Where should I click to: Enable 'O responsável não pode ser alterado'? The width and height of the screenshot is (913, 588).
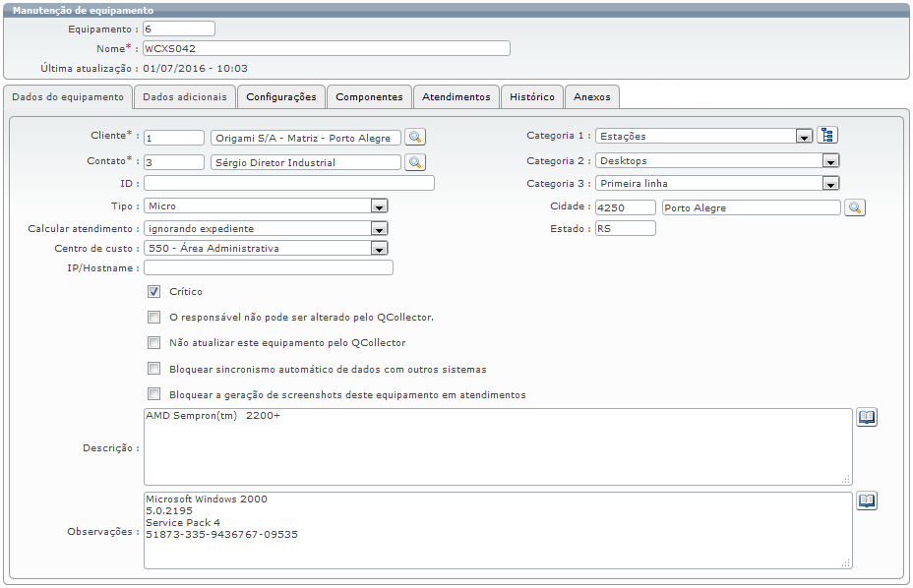coord(153,318)
